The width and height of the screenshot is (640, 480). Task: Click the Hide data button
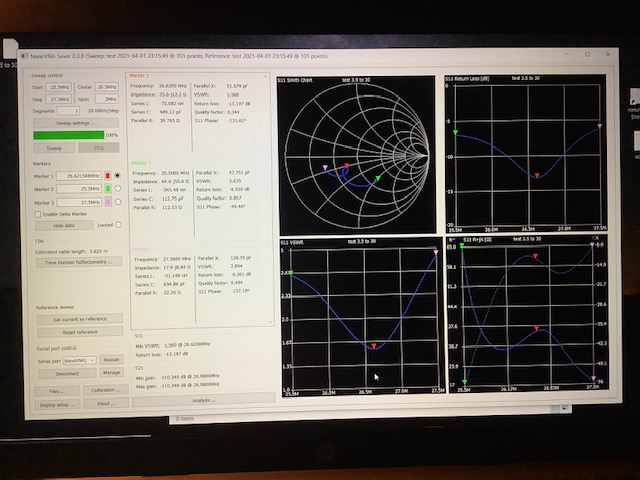pyautogui.click(x=64, y=225)
